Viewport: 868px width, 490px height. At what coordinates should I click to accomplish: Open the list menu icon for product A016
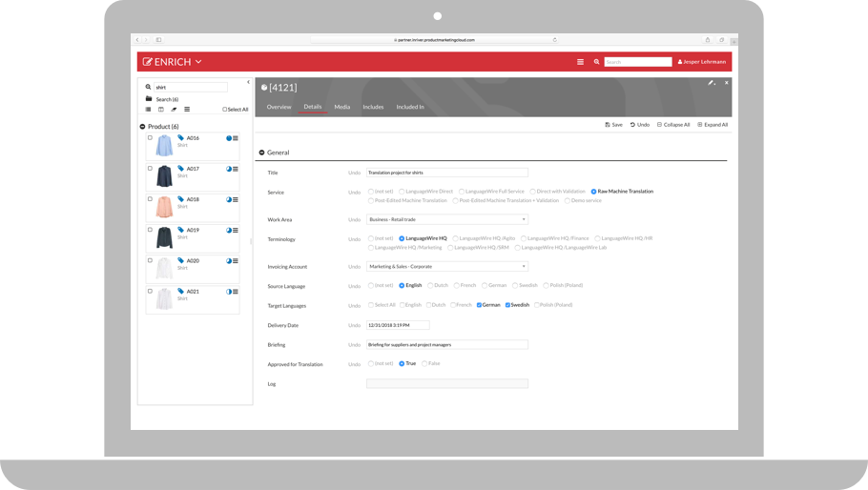(236, 138)
